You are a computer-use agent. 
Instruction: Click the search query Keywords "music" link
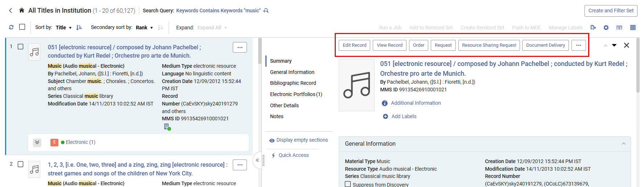[x=218, y=11]
